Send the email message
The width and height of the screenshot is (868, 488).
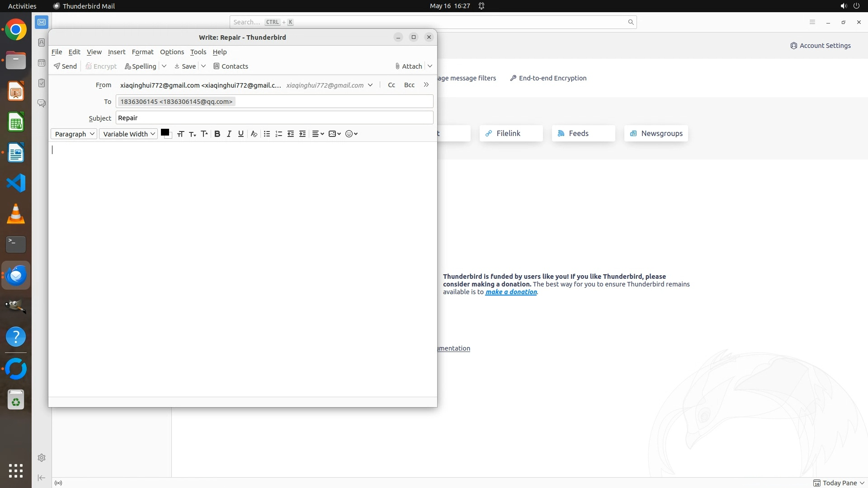pos(65,66)
